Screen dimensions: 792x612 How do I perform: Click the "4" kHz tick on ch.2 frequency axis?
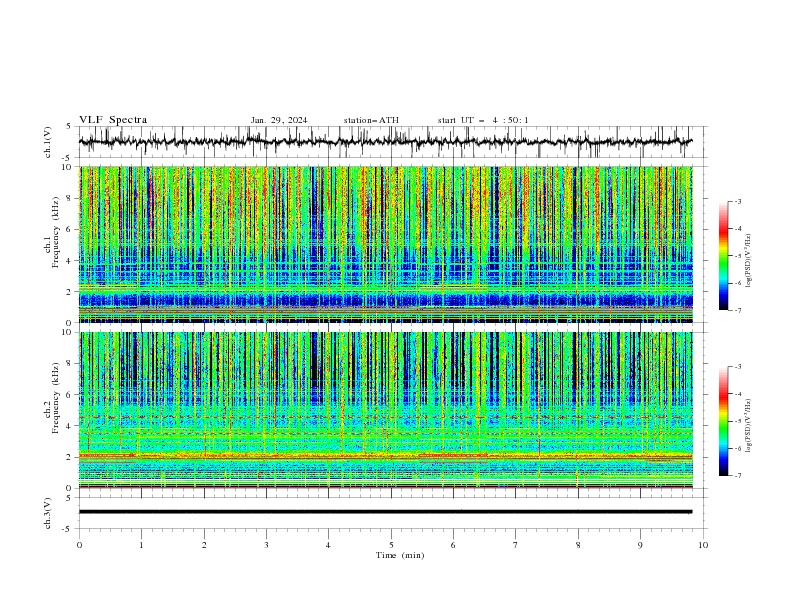click(x=70, y=426)
